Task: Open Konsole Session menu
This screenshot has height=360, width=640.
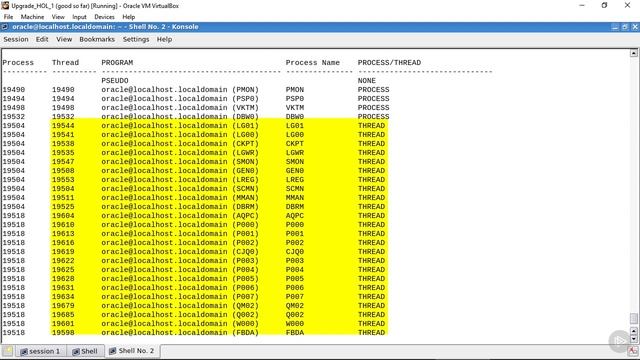Action: click(x=16, y=39)
